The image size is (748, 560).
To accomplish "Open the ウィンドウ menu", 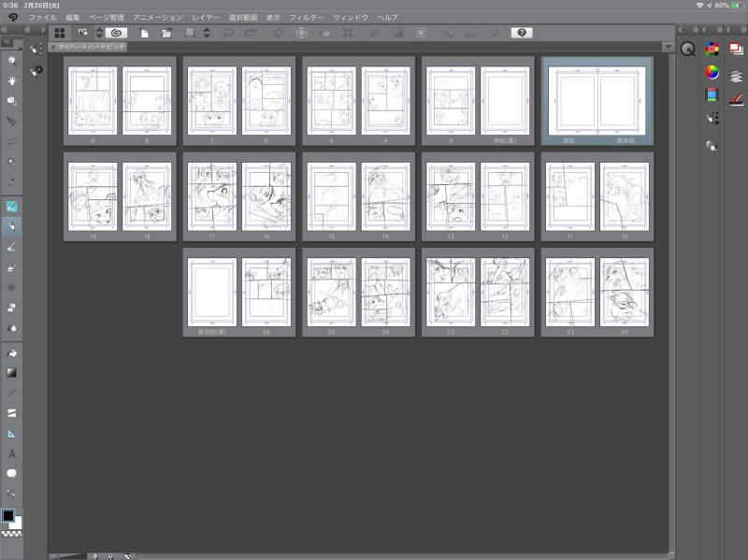I will point(350,18).
